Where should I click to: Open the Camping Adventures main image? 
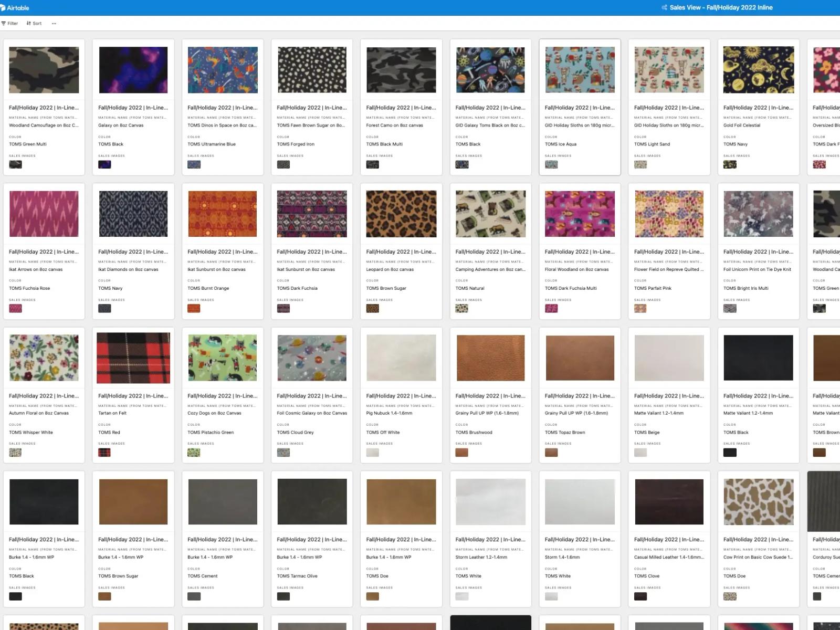[x=490, y=214]
